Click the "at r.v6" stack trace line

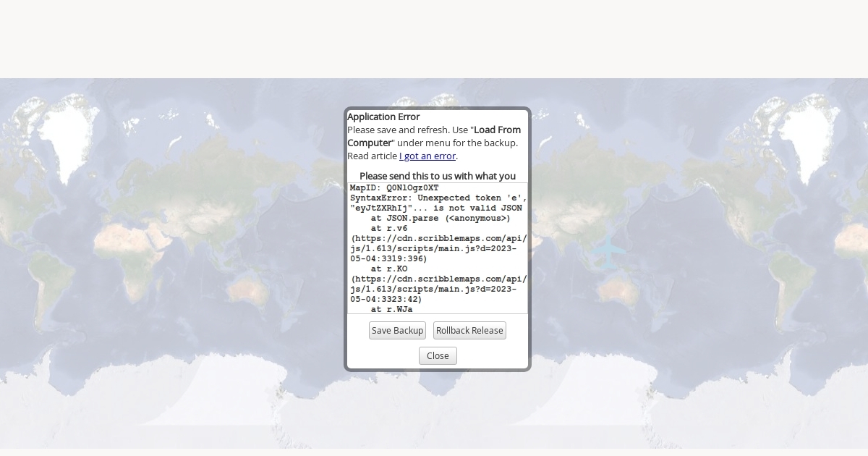coord(389,229)
